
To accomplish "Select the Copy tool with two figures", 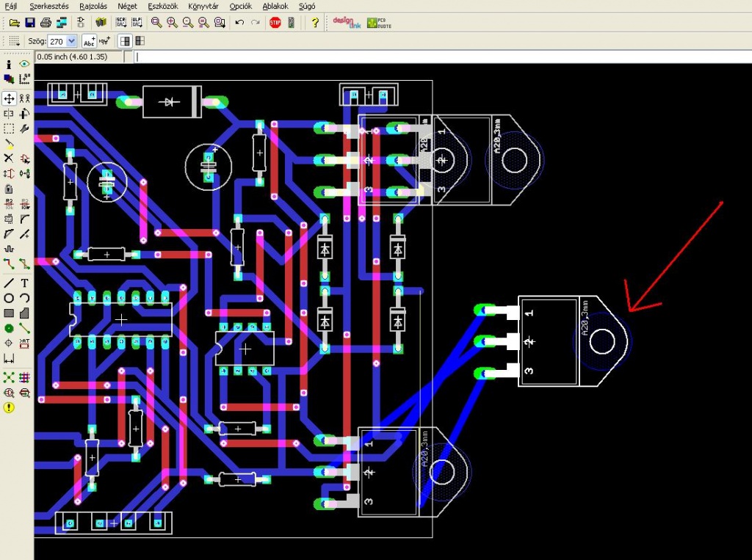I will [x=24, y=98].
